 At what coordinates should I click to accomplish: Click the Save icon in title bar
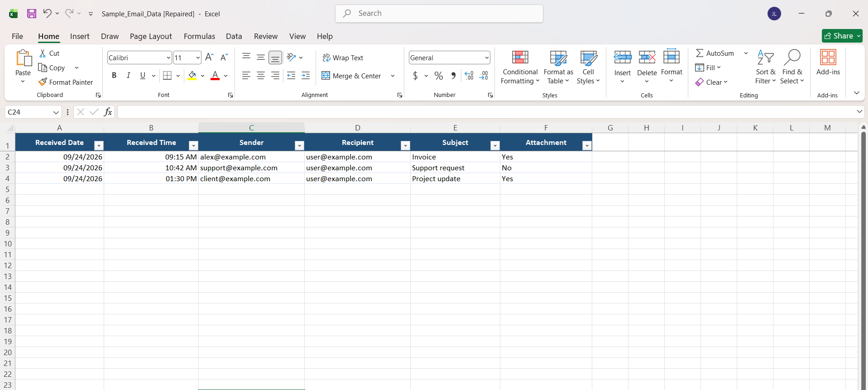pos(31,14)
